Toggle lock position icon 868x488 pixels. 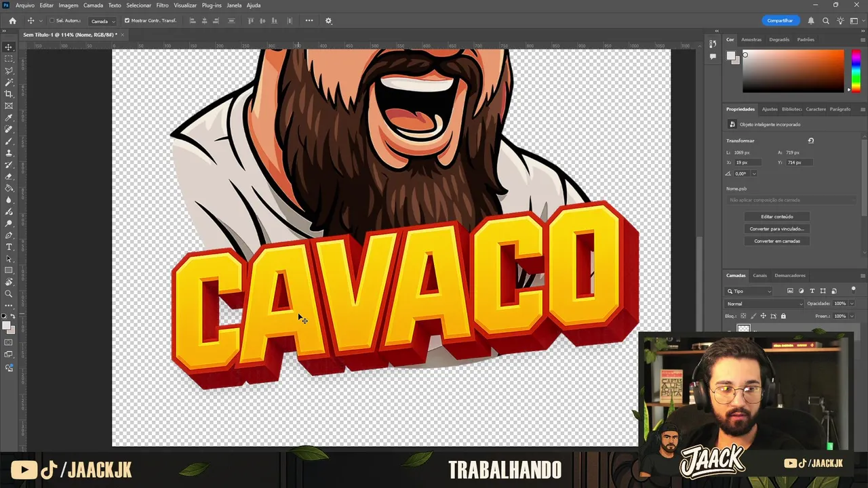coord(763,316)
